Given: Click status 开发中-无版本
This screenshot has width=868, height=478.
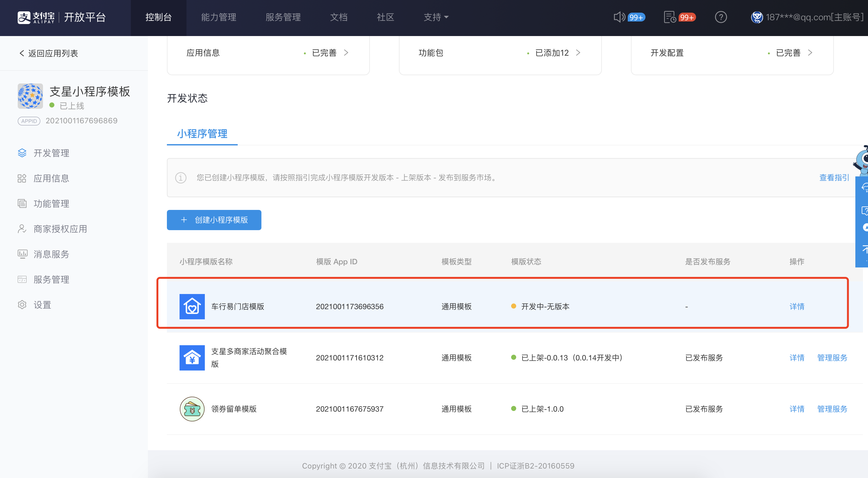Looking at the screenshot, I should pyautogui.click(x=545, y=306).
